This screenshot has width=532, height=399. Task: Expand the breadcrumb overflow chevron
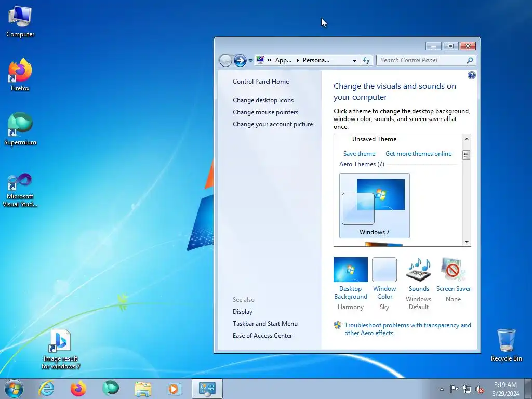tap(270, 60)
